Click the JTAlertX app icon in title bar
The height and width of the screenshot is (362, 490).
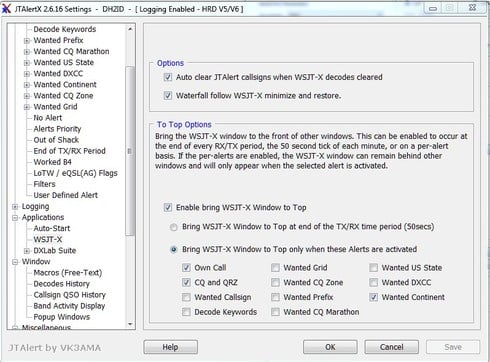6,9
